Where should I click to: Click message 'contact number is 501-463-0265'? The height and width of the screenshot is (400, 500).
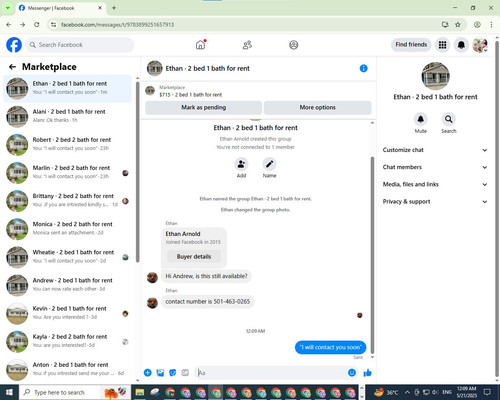pos(208,301)
